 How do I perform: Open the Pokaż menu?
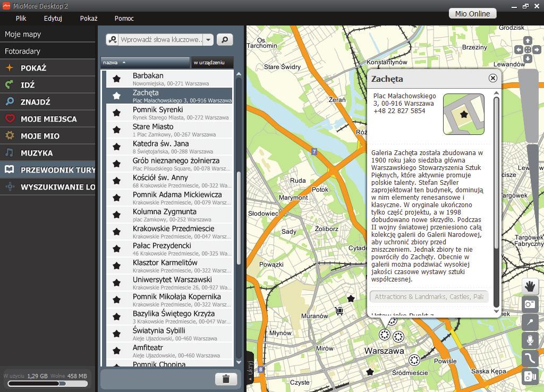click(x=89, y=19)
